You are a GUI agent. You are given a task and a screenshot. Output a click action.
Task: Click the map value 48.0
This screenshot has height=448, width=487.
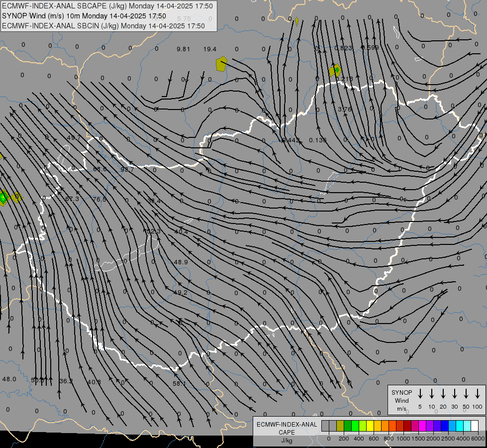click(9, 379)
